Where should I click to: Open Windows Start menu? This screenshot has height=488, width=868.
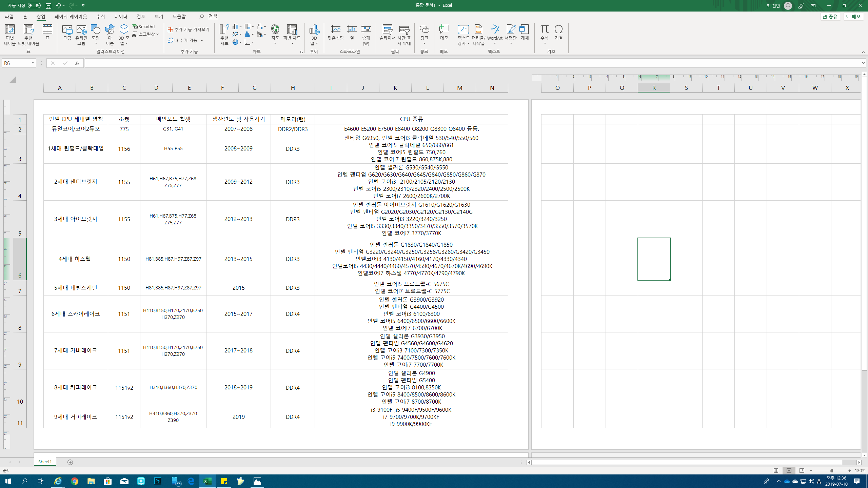[x=8, y=481]
